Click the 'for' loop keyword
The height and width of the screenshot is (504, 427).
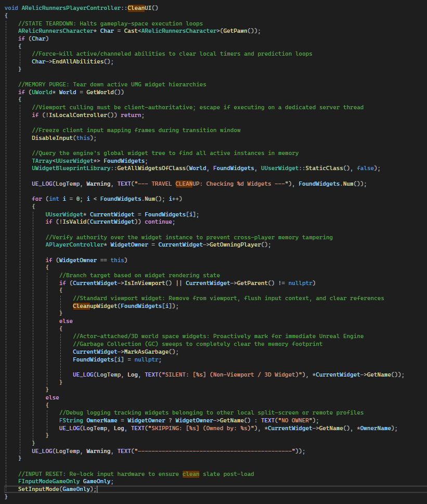37,199
